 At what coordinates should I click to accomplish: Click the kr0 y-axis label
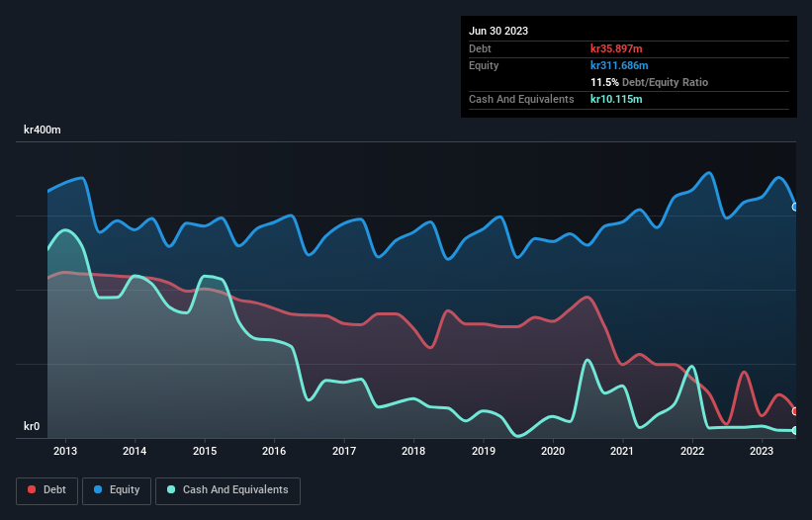click(x=32, y=426)
